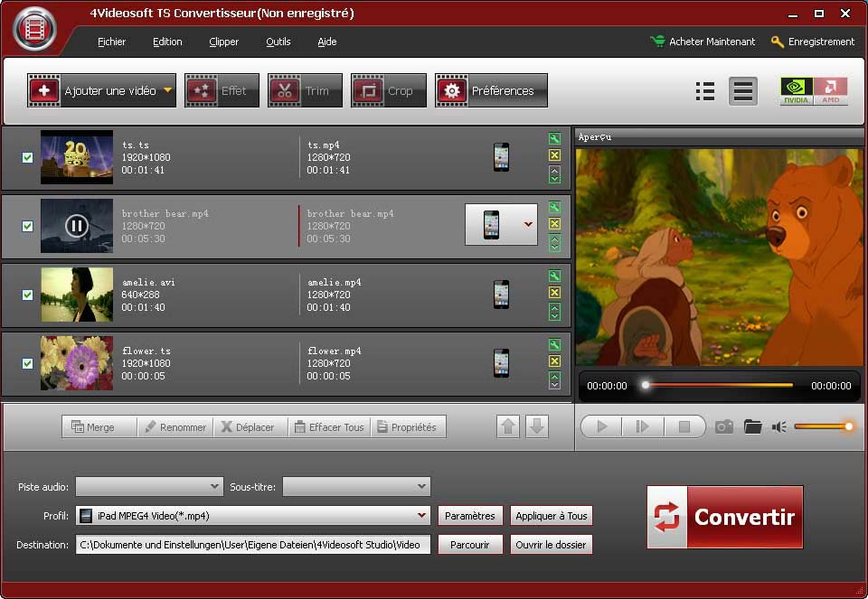Open the Aide menu
The width and height of the screenshot is (868, 599).
(326, 42)
